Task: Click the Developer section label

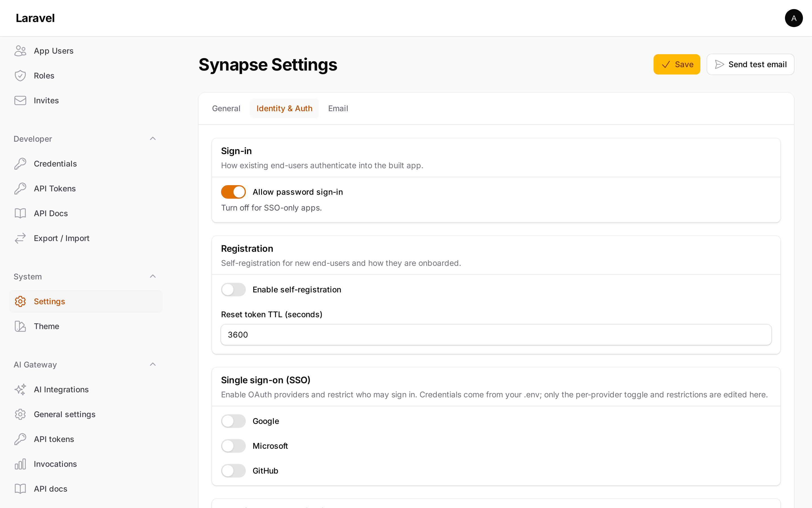Action: (x=33, y=139)
